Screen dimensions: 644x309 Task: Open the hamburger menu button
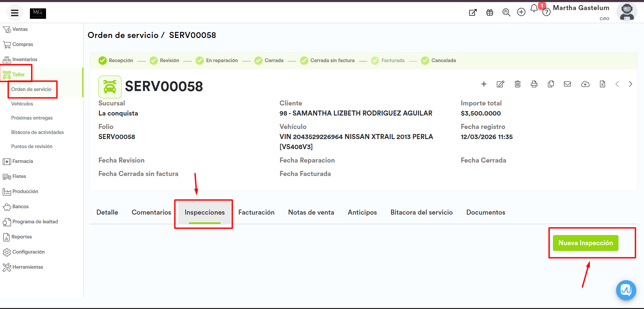tap(14, 13)
